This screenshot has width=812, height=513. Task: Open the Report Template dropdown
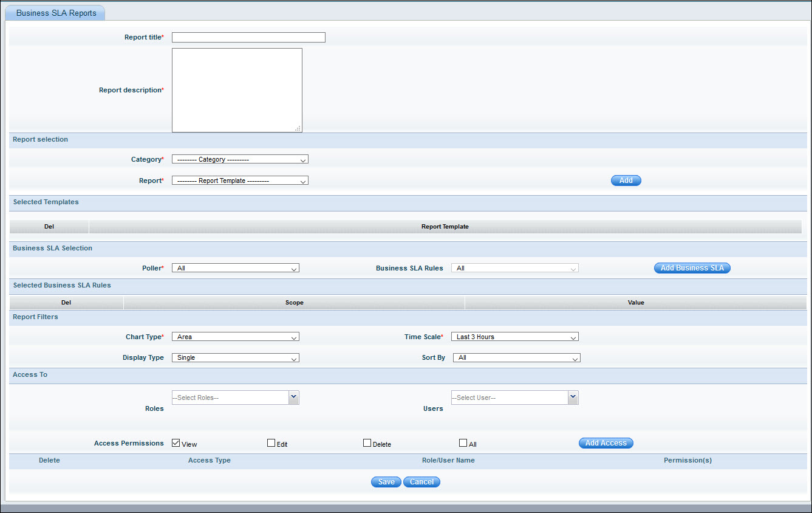point(240,181)
